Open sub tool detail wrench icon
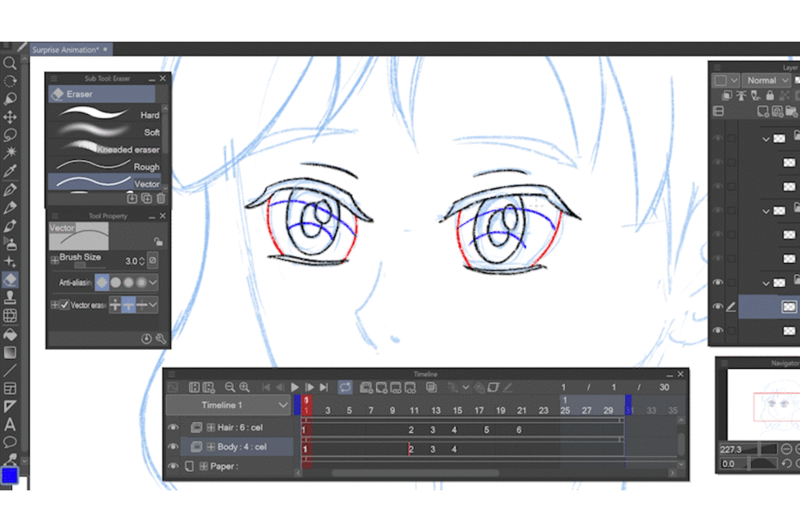The height and width of the screenshot is (532, 800). (x=161, y=339)
